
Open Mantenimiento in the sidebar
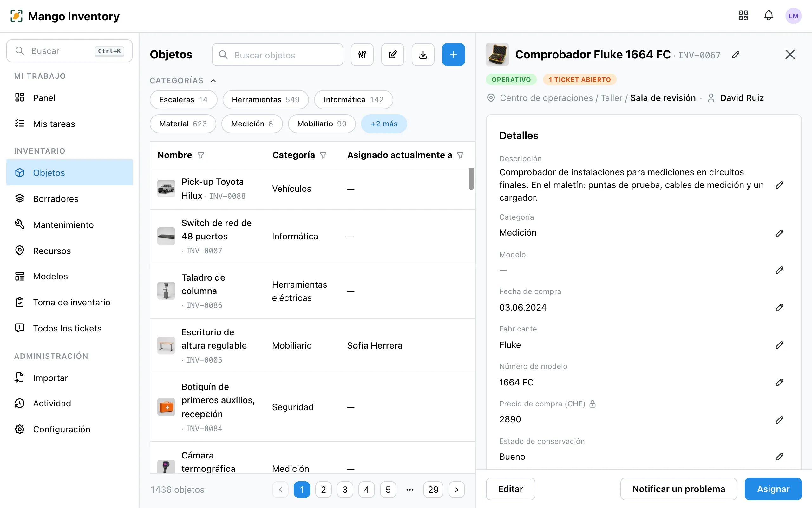(x=69, y=225)
